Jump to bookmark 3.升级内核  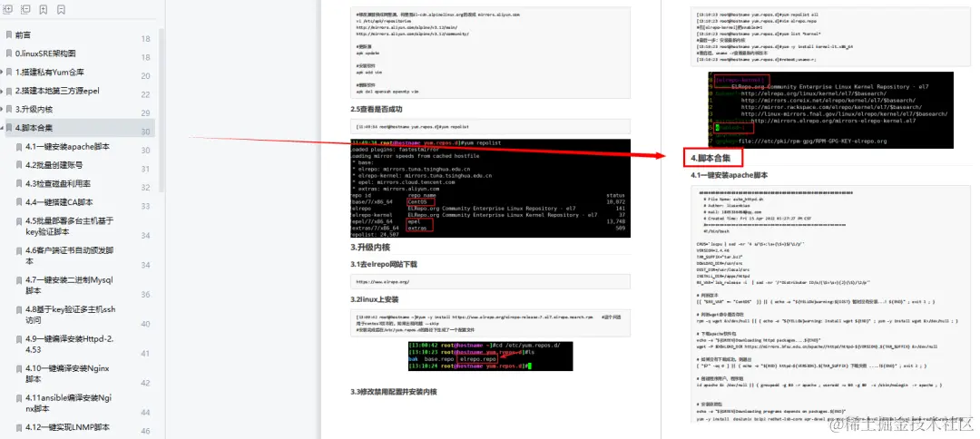point(34,109)
